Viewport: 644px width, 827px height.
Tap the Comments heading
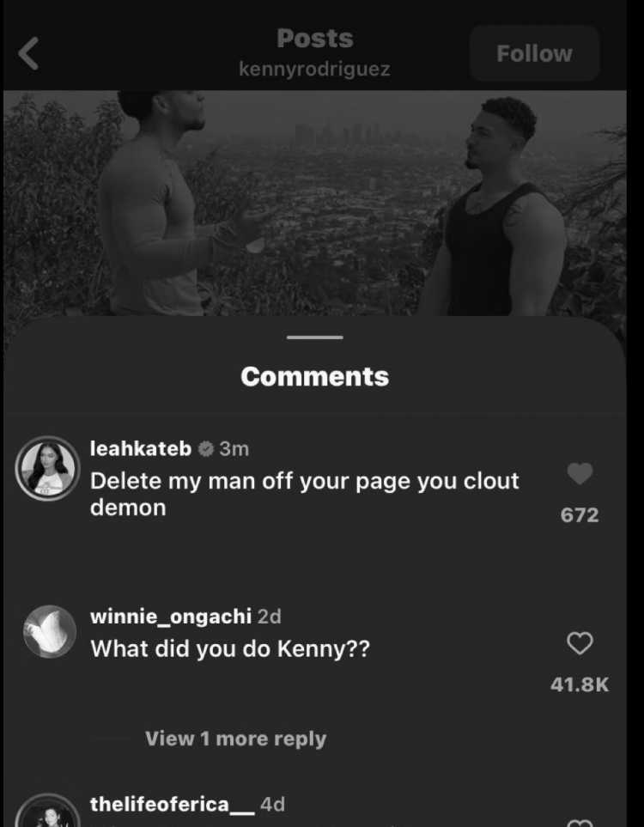(x=315, y=377)
